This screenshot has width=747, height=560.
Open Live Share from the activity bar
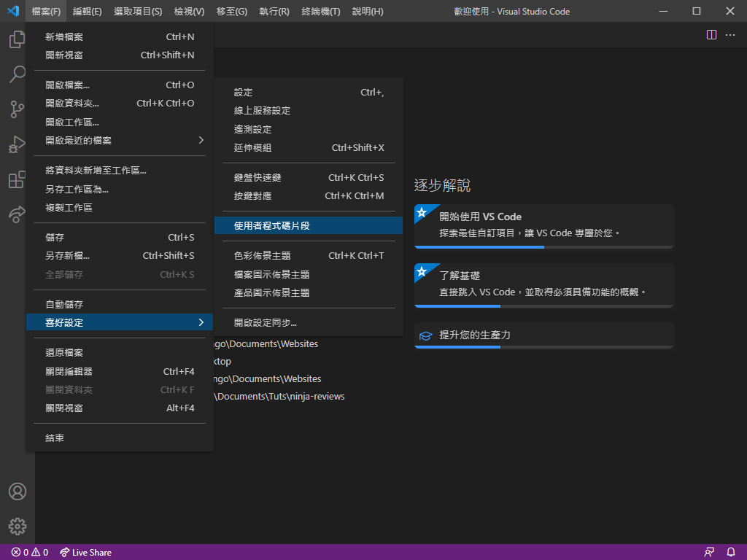pos(16,214)
